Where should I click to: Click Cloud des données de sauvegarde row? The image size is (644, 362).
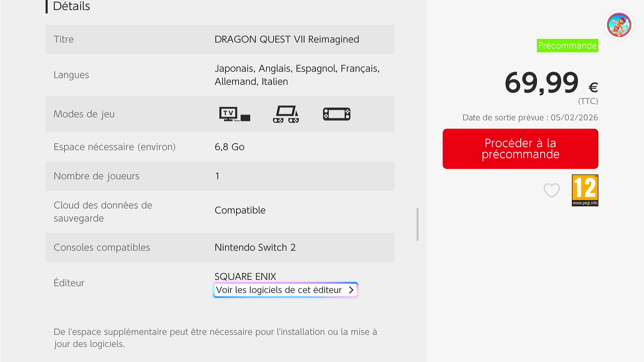click(x=220, y=212)
